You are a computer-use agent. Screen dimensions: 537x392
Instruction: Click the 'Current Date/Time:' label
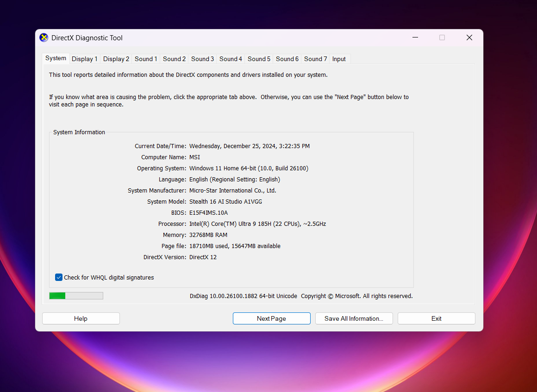160,146
